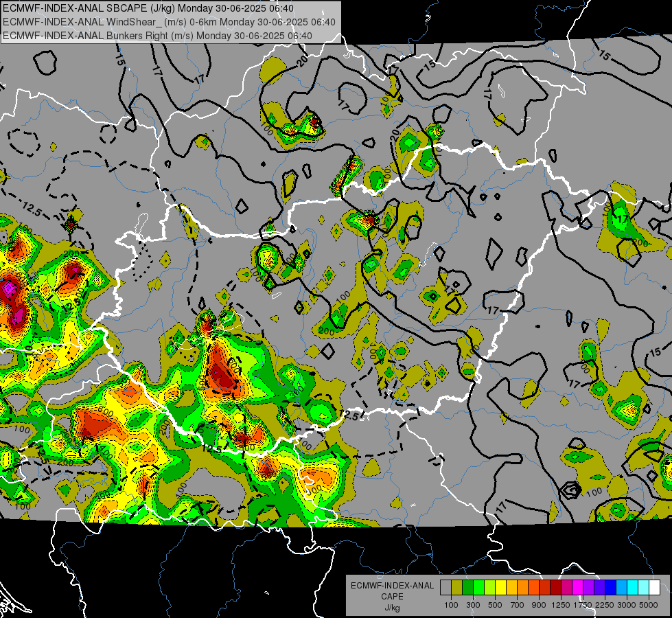Select the pale cyan legend swatch
672x618 pixels.
(x=643, y=588)
